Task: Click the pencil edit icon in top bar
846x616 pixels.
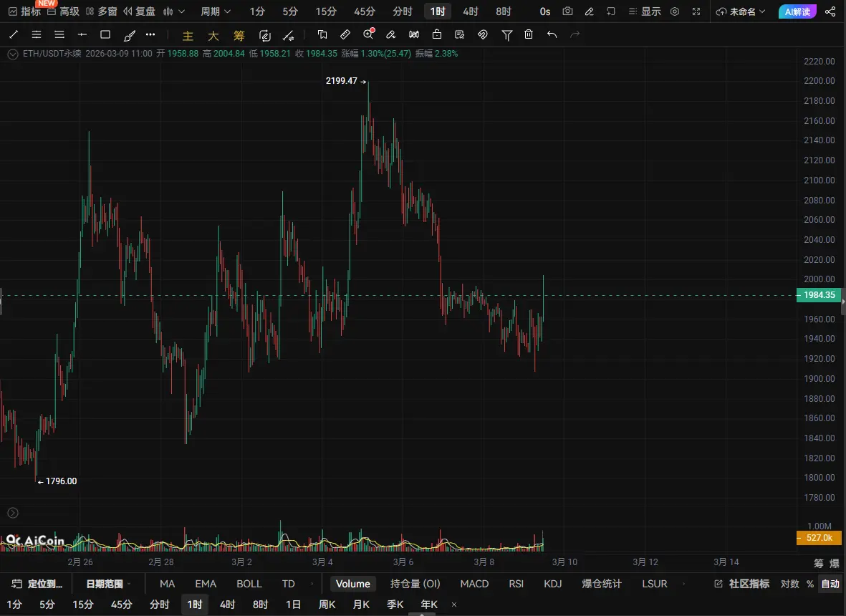Action: (589, 11)
